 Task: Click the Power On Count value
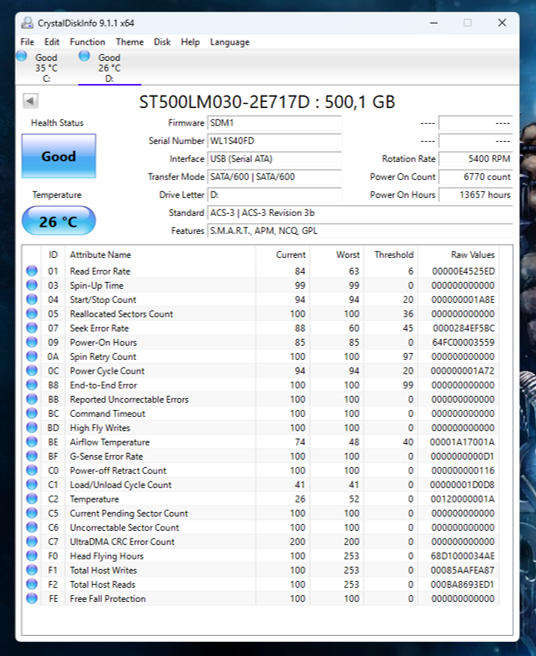[475, 177]
